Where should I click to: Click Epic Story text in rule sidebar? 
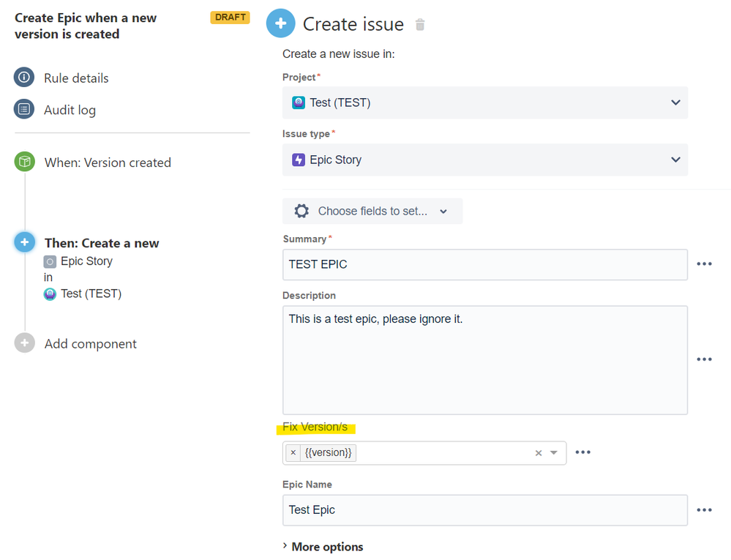(87, 261)
